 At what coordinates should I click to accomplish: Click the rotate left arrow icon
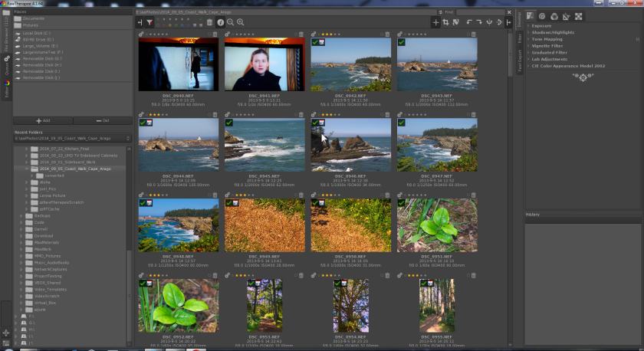[468, 22]
